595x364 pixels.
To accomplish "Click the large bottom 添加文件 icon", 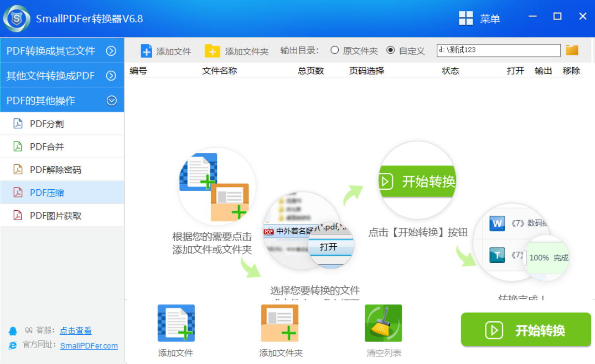I will [176, 323].
